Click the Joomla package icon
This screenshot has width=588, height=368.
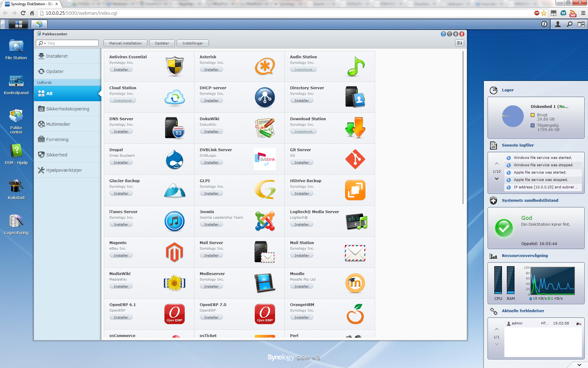point(265,221)
